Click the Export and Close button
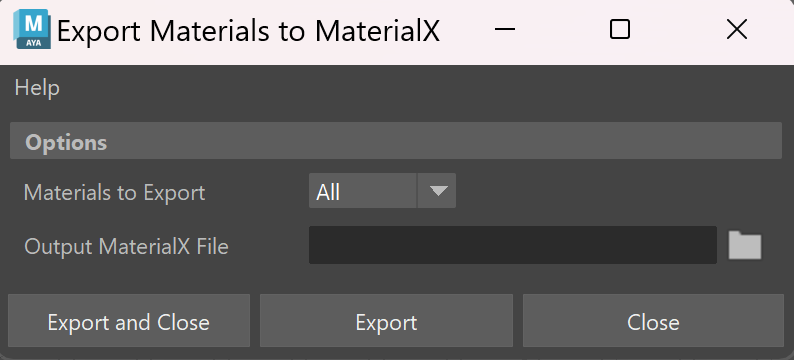The height and width of the screenshot is (360, 794). [x=129, y=321]
